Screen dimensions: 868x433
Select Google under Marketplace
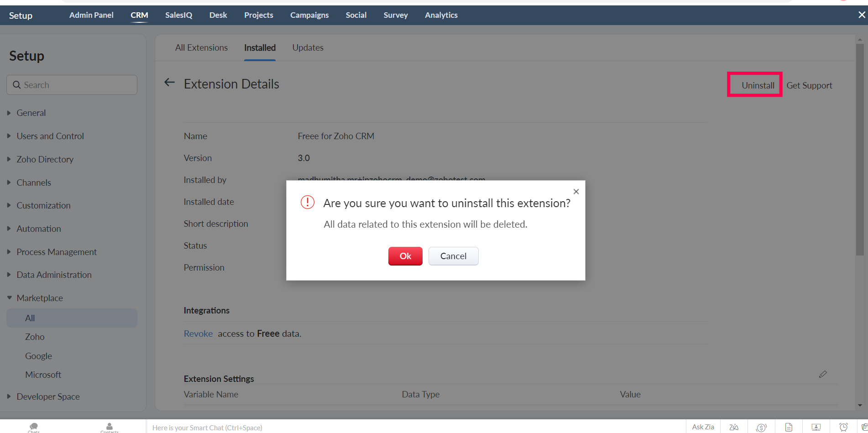point(38,356)
